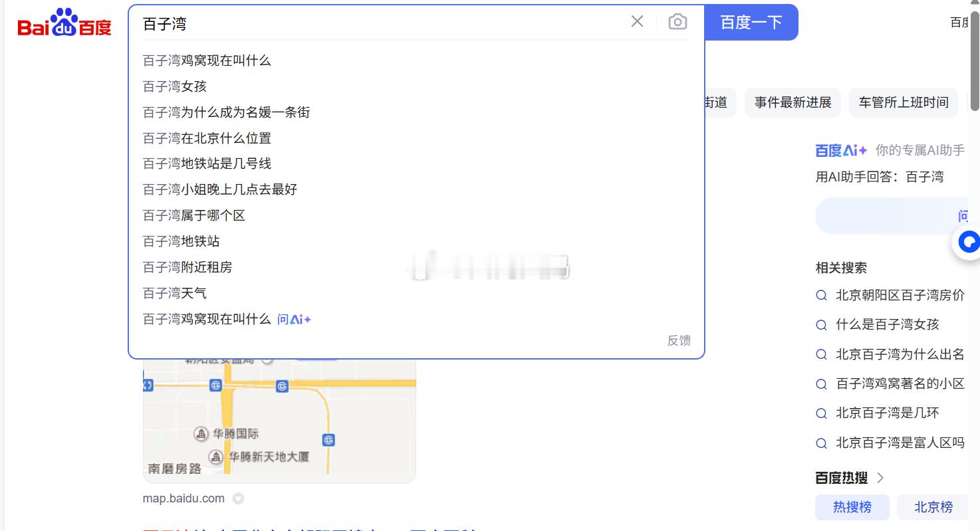980x531 pixels.
Task: Select suggestion 百子湾女孩
Action: [x=175, y=86]
